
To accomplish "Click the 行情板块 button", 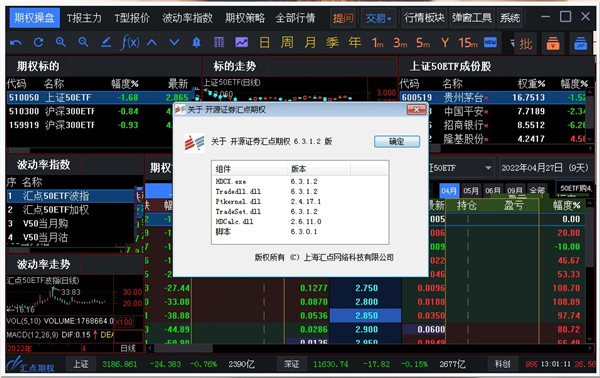I will [424, 18].
